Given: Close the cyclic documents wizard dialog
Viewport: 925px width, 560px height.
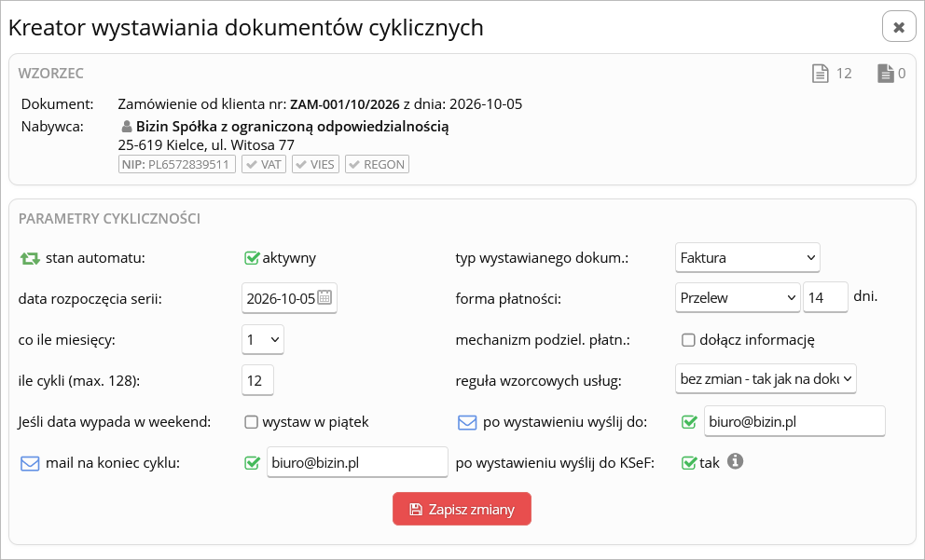Looking at the screenshot, I should point(899,27).
